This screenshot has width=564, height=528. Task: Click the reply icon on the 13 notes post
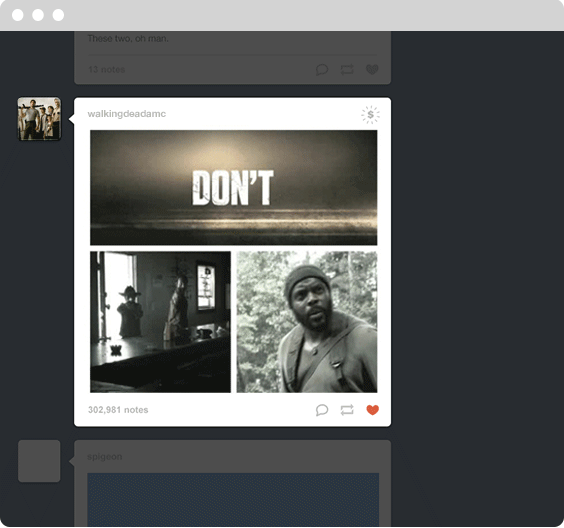(322, 69)
